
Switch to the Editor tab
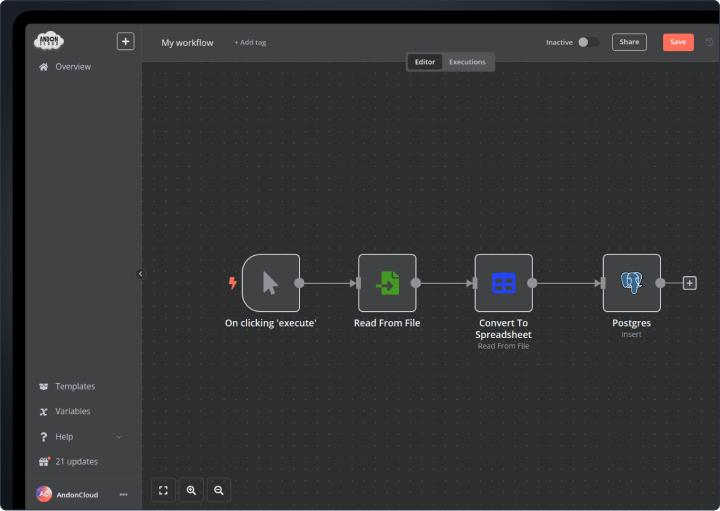[425, 62]
